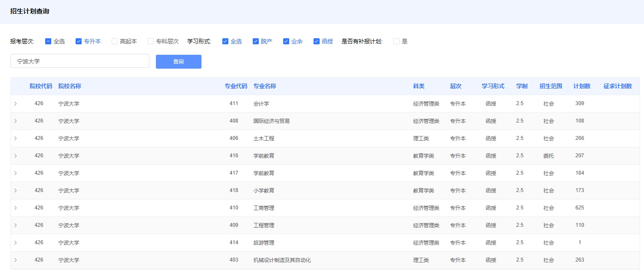Click the 科类 column header
The height and width of the screenshot is (272, 644).
click(x=419, y=86)
